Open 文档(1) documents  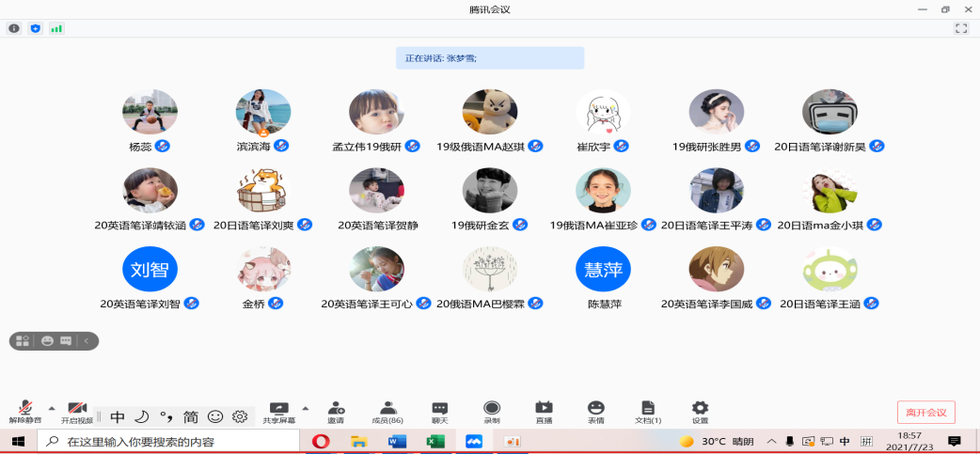click(647, 412)
